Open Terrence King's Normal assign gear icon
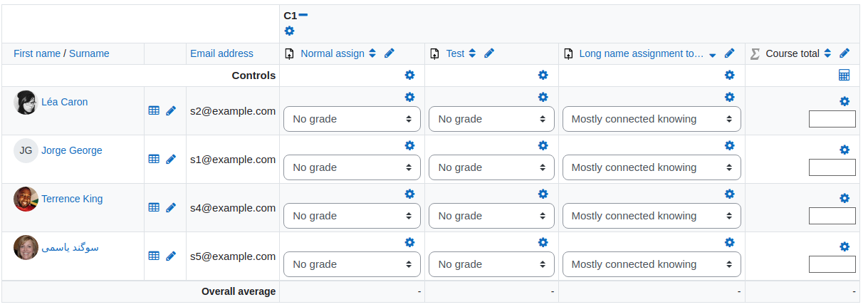 (x=409, y=194)
